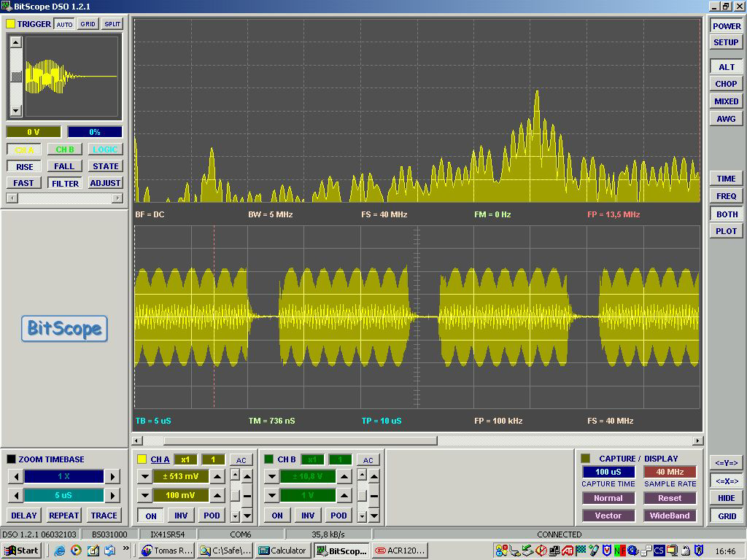Click the 40 MHz sample rate field
747x560 pixels.
pyautogui.click(x=670, y=472)
